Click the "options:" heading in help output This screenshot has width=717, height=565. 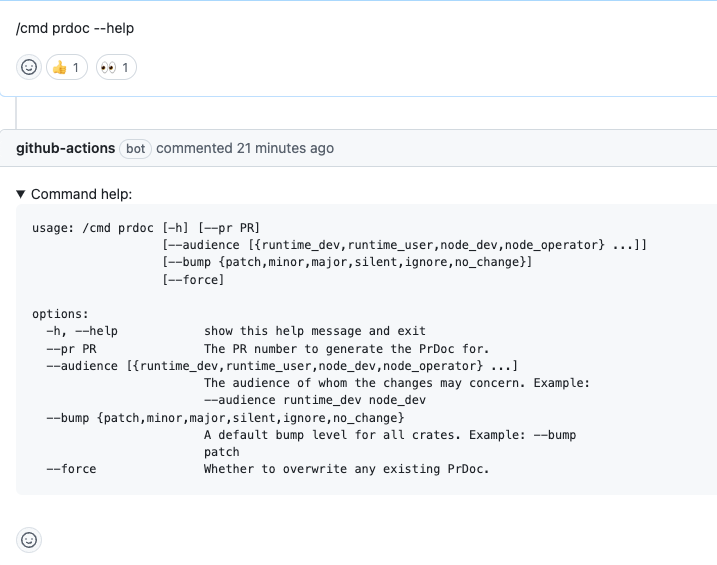(60, 313)
